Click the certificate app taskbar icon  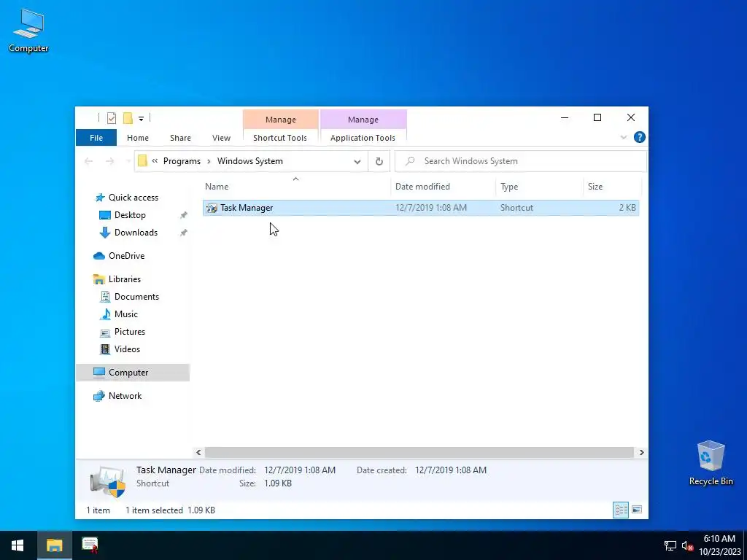click(90, 545)
